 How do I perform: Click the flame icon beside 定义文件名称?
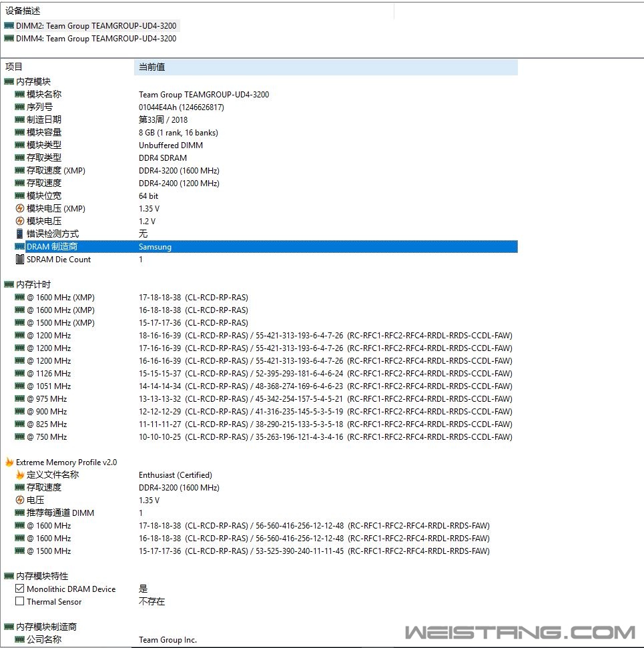tap(20, 475)
